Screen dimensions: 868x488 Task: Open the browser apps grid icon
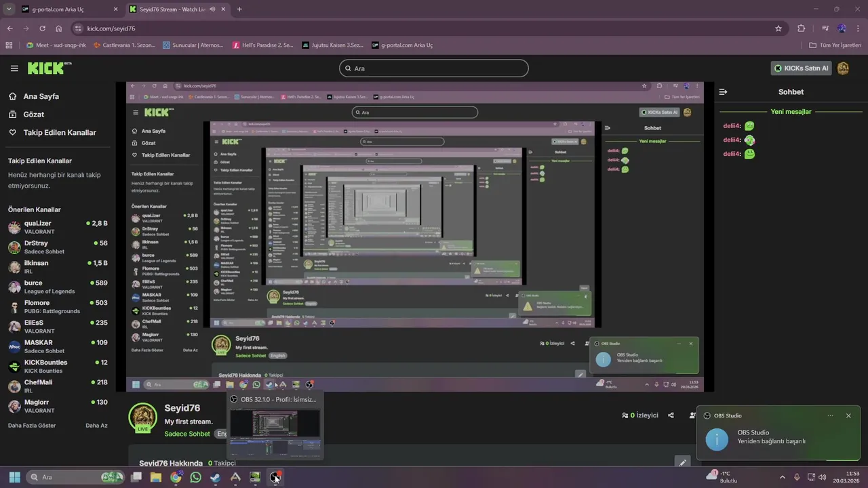[x=9, y=45]
